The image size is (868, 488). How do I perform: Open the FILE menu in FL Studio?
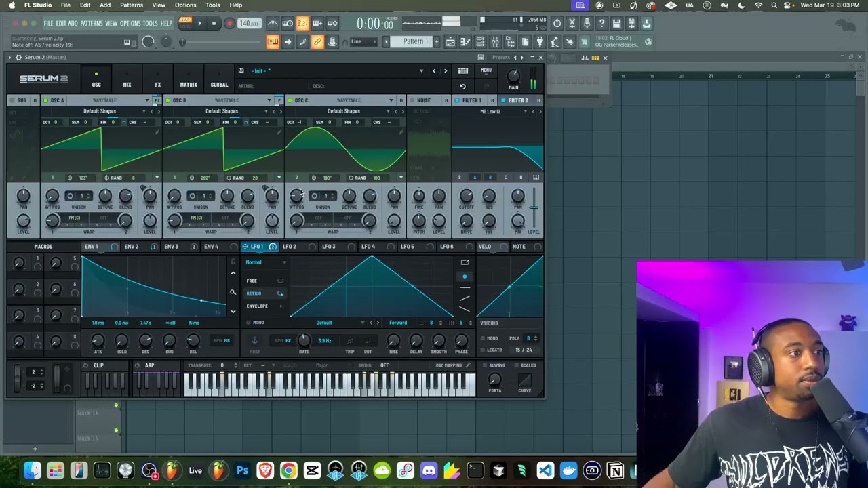click(48, 24)
